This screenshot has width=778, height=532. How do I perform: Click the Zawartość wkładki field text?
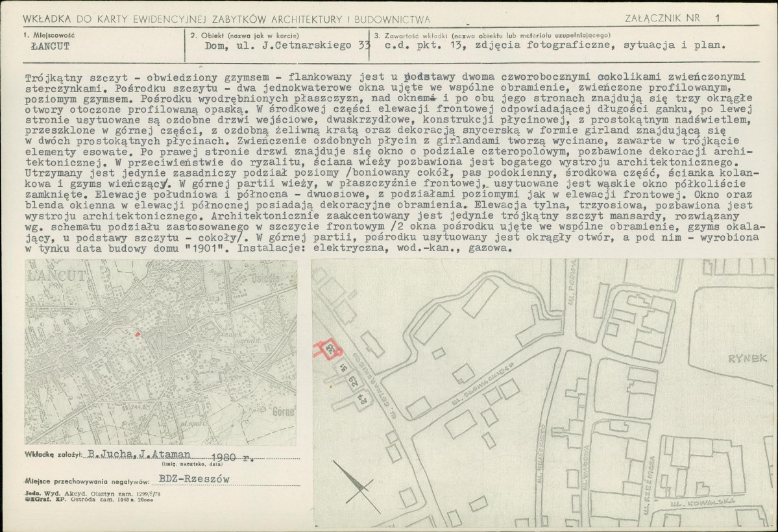pyautogui.click(x=555, y=45)
